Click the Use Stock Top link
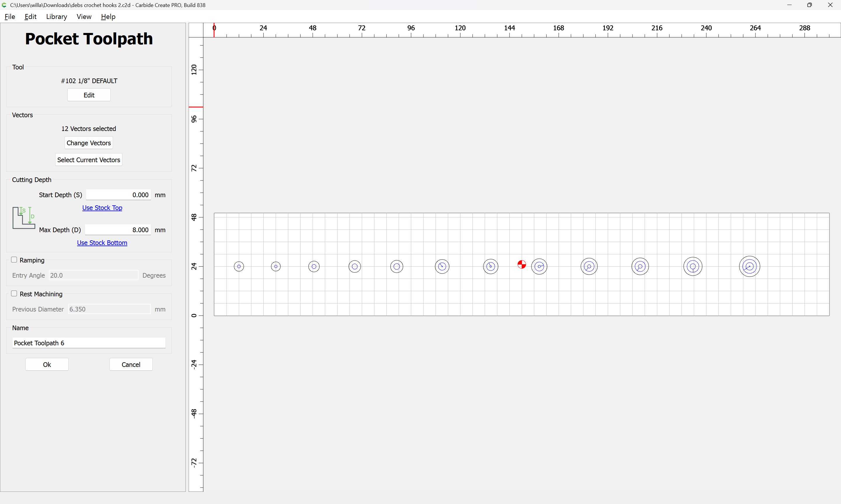The width and height of the screenshot is (841, 504). pyautogui.click(x=102, y=208)
